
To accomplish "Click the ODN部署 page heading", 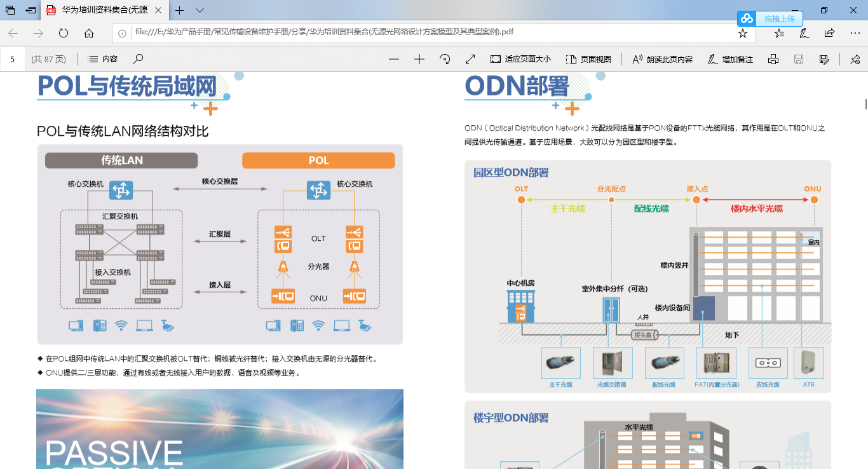I will coord(517,86).
